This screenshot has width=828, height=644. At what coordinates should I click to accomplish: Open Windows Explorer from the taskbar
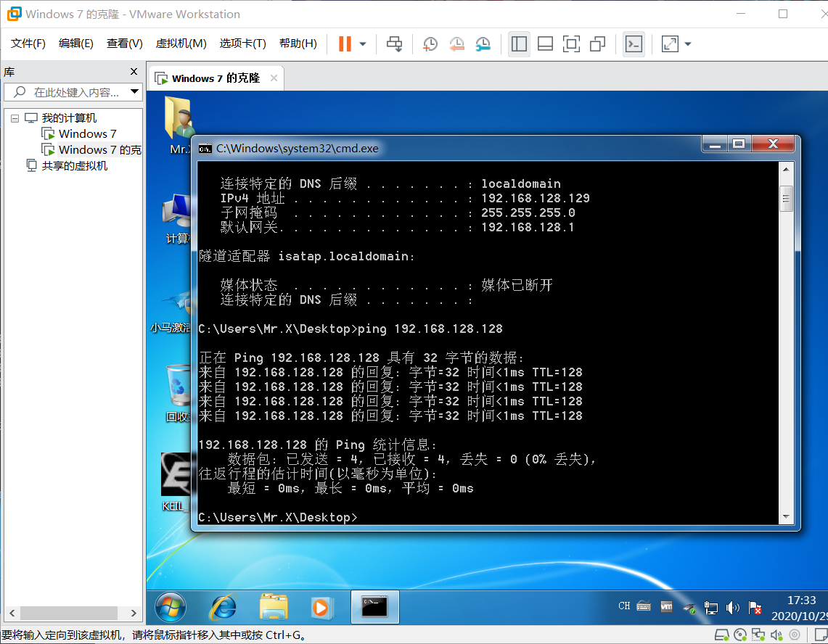(274, 607)
